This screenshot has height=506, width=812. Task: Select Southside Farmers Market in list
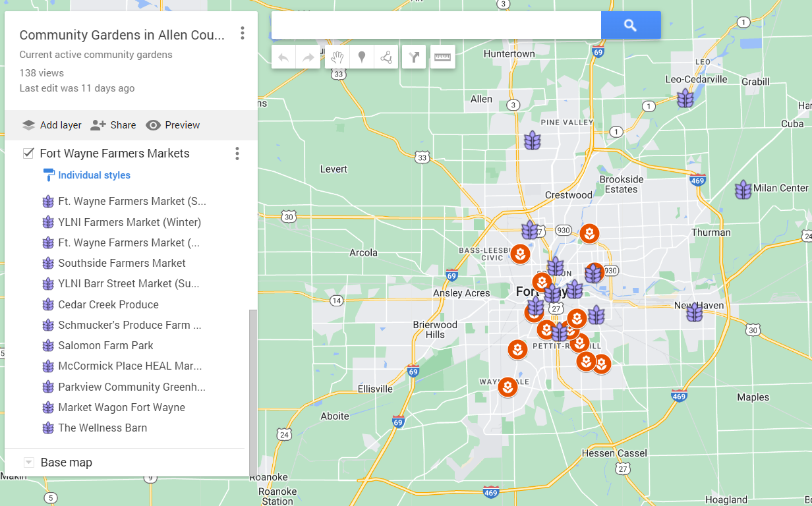coord(122,264)
